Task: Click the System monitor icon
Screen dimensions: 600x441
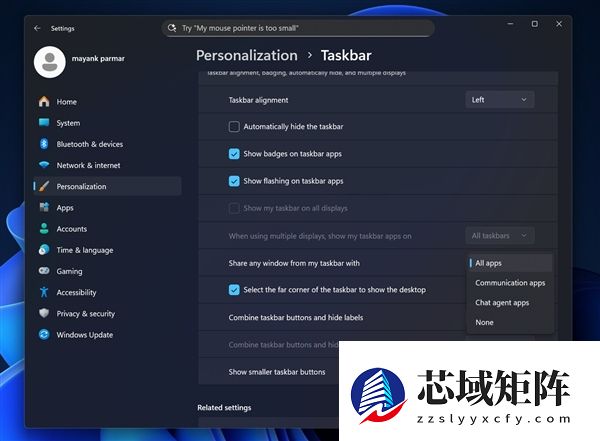Action: (44, 122)
